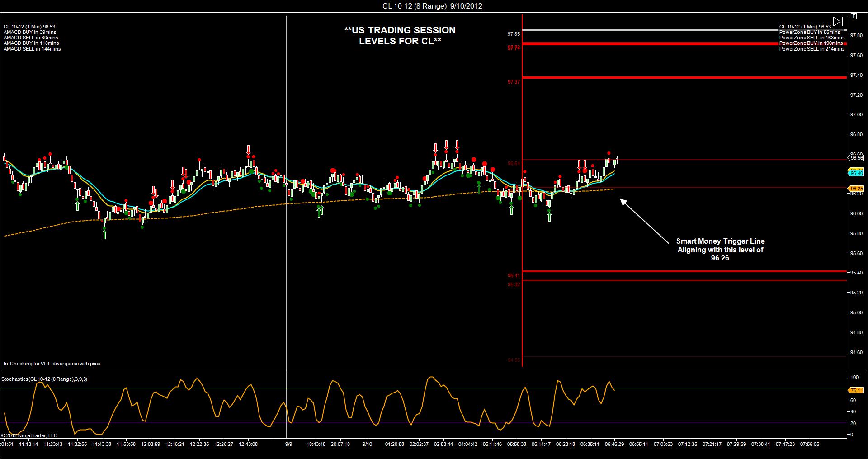Click the 'PowerZone SELL in 163mins' label
This screenshot has width=868, height=459.
point(812,38)
